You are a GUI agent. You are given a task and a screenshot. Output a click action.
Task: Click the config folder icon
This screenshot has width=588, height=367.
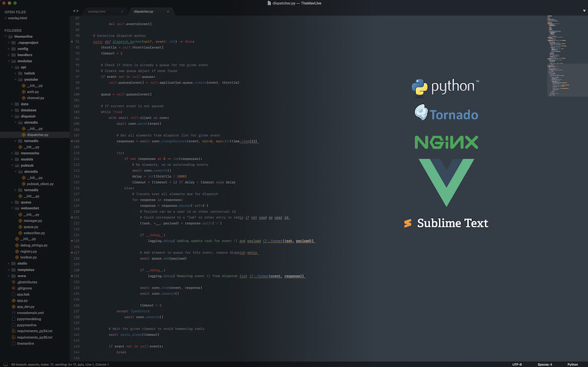(x=14, y=49)
